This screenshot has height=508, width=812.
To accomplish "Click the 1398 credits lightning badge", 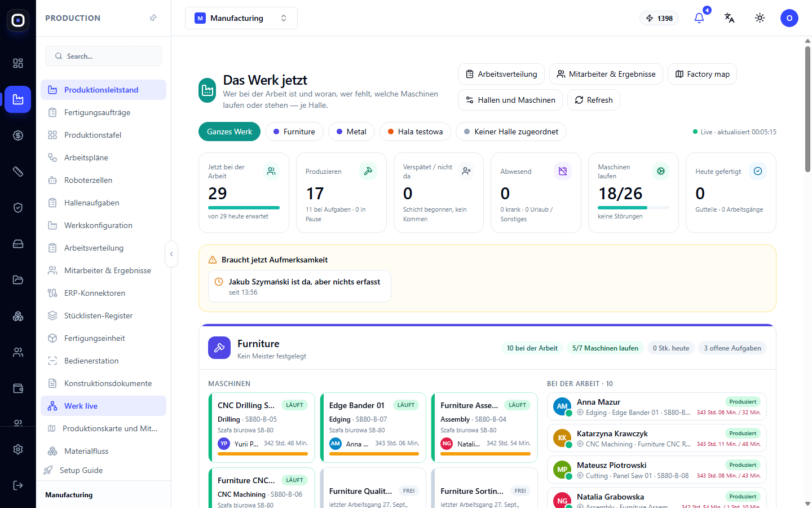I will [x=659, y=18].
